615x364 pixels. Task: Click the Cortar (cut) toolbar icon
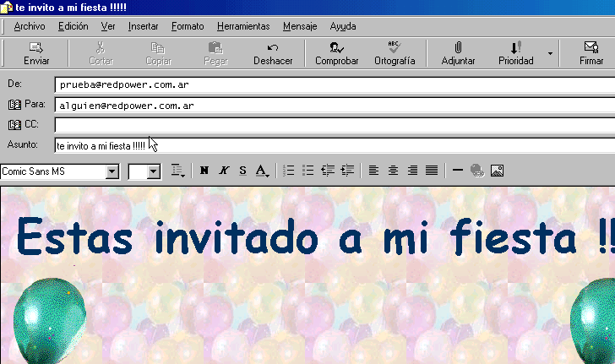(x=101, y=53)
